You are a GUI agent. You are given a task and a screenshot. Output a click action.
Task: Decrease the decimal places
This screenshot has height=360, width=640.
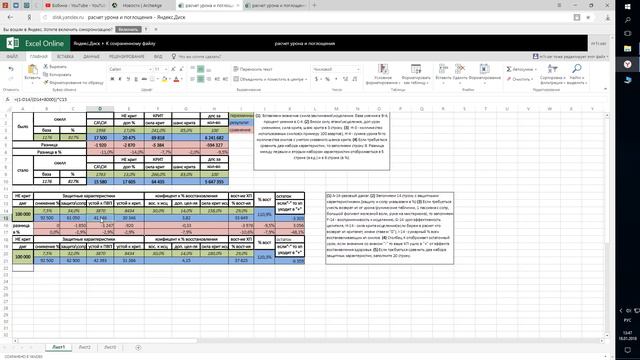(x=354, y=79)
